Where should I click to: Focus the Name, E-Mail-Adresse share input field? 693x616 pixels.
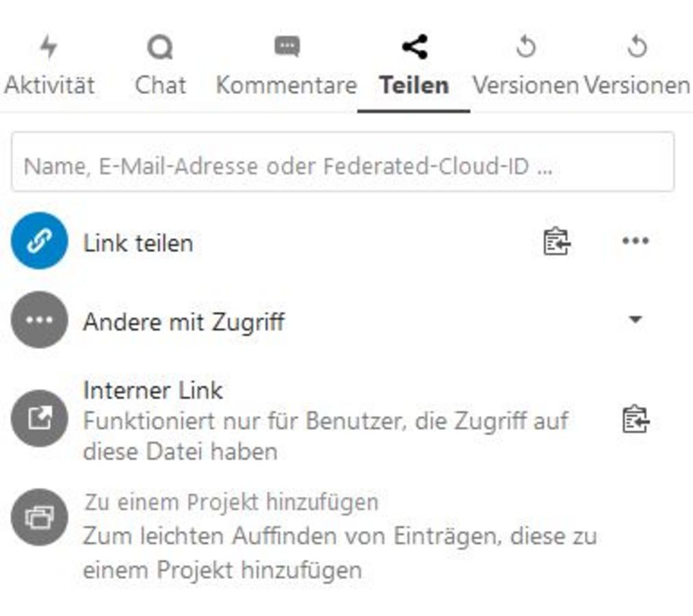coord(343,162)
